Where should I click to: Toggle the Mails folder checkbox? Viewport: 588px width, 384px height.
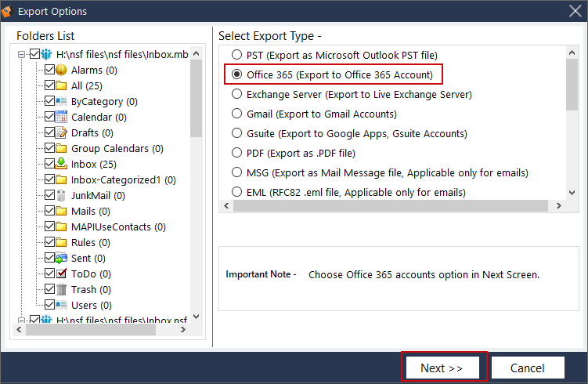tap(50, 211)
